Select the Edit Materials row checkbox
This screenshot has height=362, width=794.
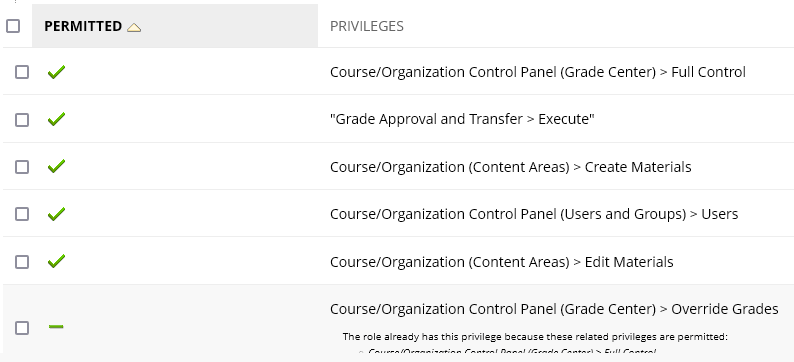(x=22, y=262)
